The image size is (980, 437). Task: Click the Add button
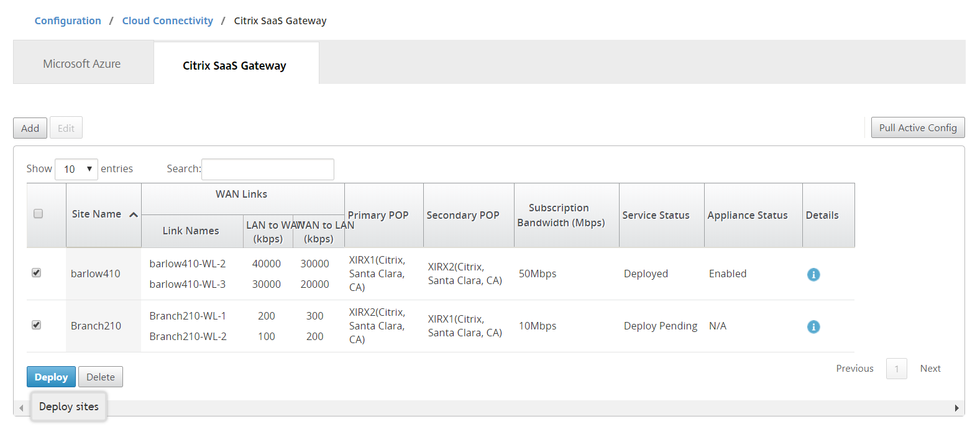(30, 128)
